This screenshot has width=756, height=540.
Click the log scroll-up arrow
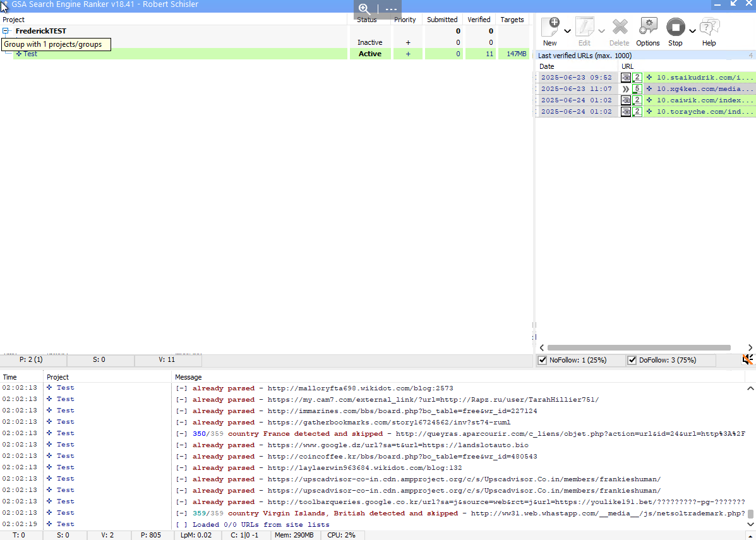(x=750, y=388)
